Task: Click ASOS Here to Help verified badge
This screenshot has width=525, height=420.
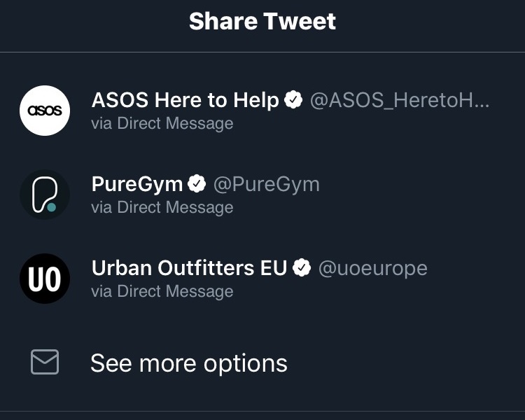Action: [293, 100]
